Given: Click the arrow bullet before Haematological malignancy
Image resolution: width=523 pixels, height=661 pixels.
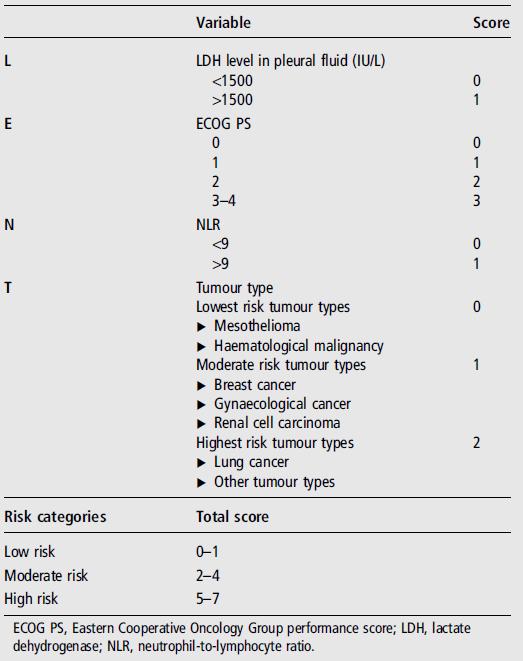Looking at the screenshot, I should 201,347.
